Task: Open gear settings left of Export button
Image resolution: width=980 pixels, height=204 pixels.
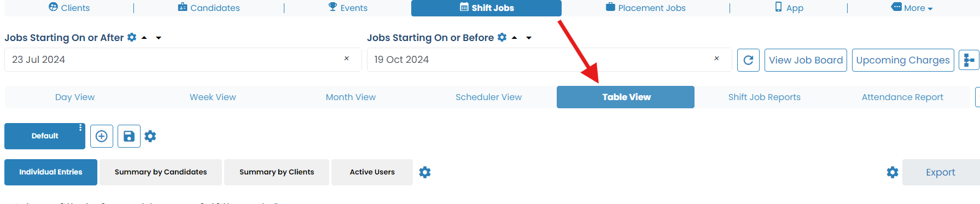Action: click(x=892, y=172)
